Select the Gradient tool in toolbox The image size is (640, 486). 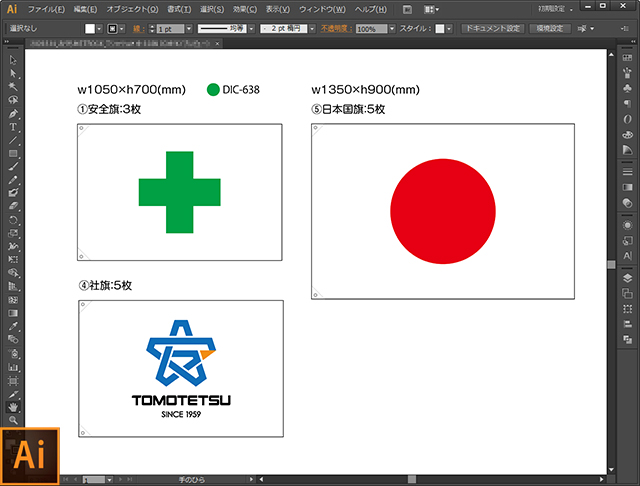tap(13, 313)
